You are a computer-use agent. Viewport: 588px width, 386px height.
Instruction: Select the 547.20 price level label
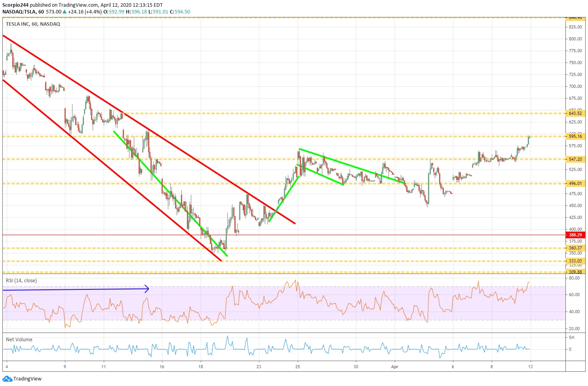tap(575, 159)
